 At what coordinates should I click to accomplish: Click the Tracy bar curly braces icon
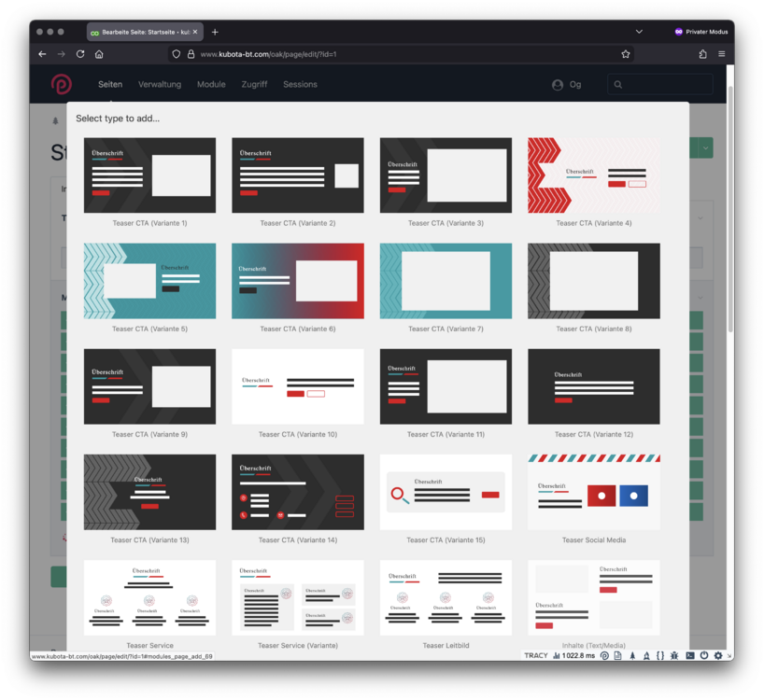click(x=660, y=656)
